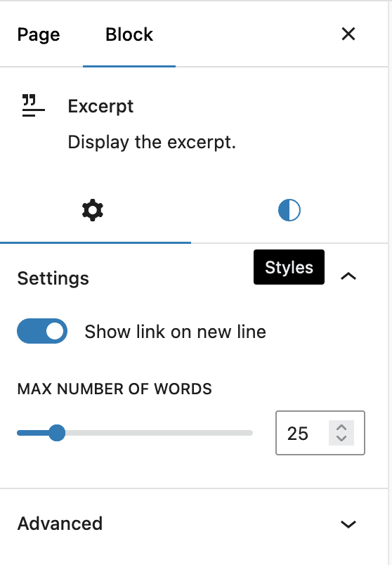Open the Settings gear tab

coord(93,210)
